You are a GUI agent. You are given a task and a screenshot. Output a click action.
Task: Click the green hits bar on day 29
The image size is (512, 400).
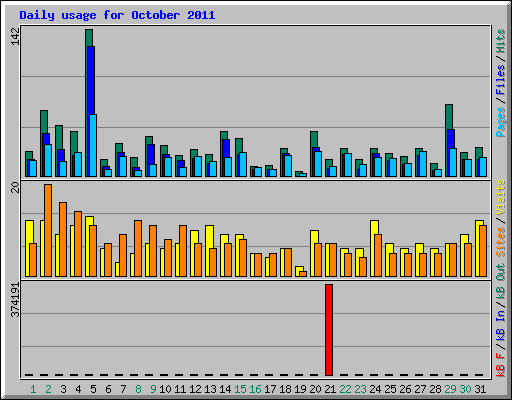click(449, 117)
